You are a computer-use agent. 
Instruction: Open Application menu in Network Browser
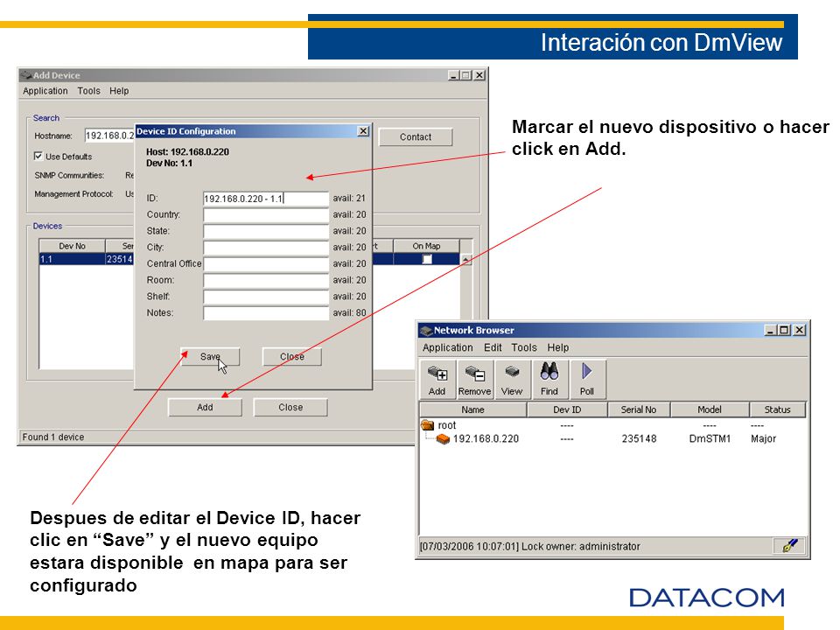pyautogui.click(x=447, y=347)
